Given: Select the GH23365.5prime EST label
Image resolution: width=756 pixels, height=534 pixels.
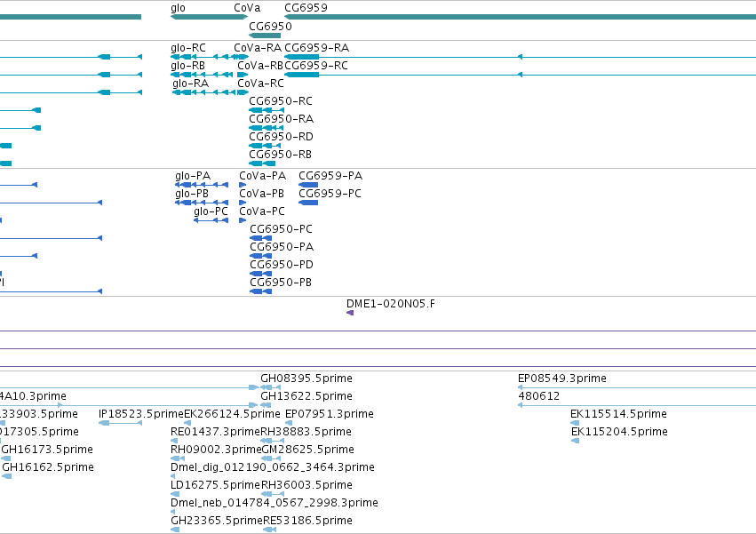Looking at the screenshot, I should (x=217, y=521).
